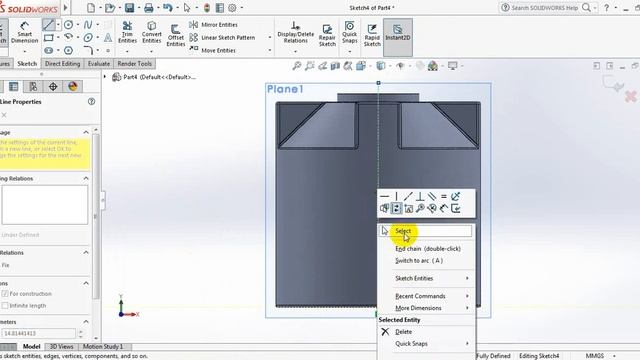Choose Select in context menu
Screen dimensions: 640x360
[426, 231]
